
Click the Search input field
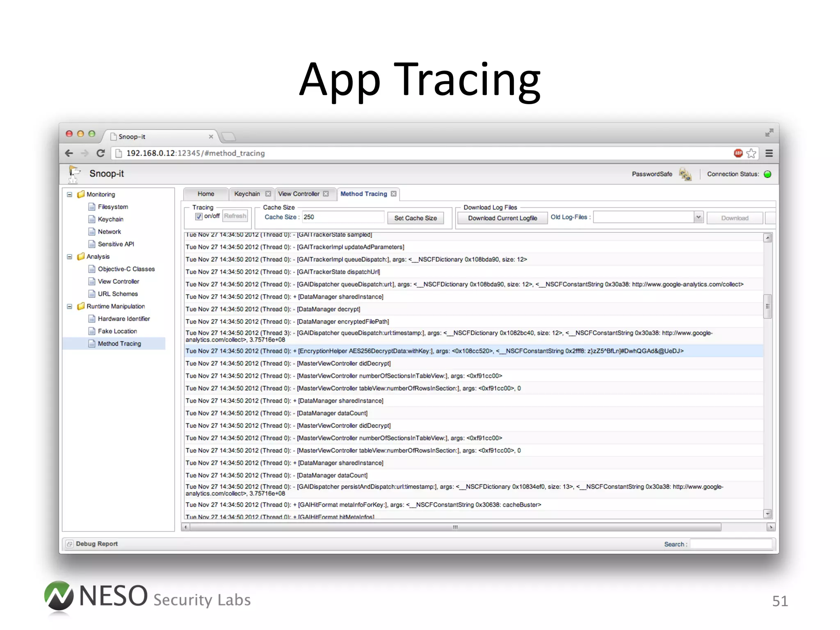pyautogui.click(x=731, y=544)
